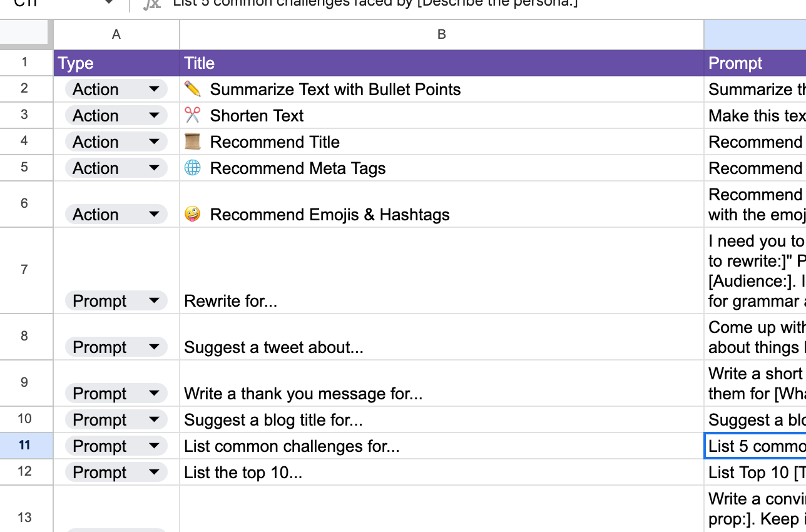Click the pencil emoji in Summarize Text cell

(x=193, y=89)
